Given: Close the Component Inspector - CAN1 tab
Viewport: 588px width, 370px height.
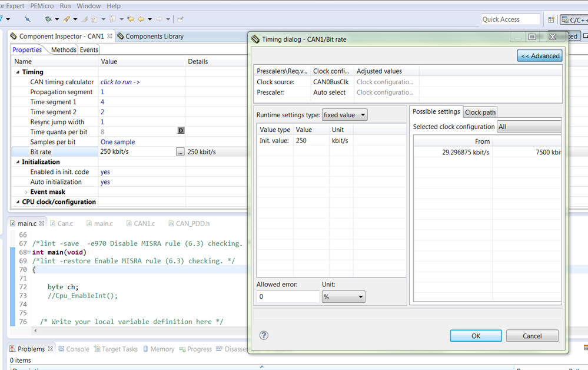Looking at the screenshot, I should point(109,36).
